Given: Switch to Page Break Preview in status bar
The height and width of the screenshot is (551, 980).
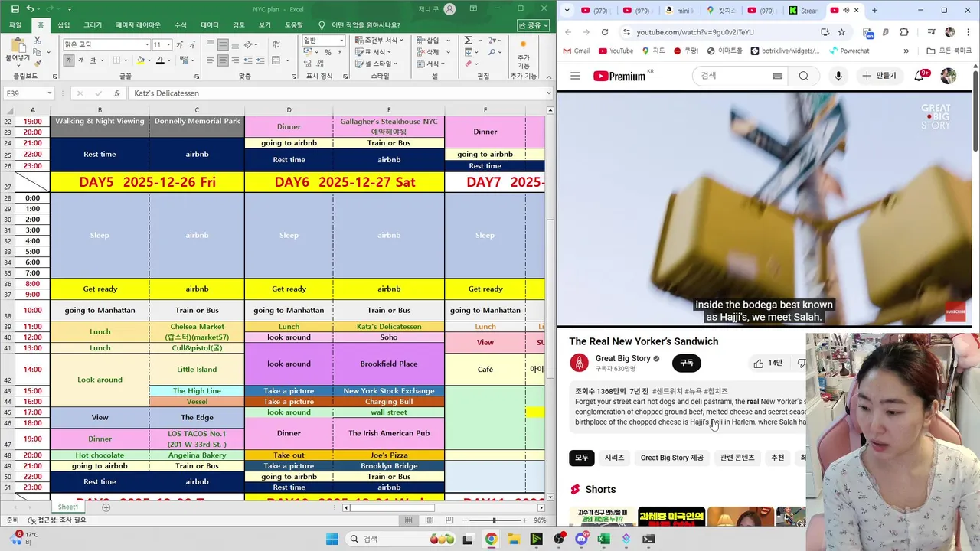Looking at the screenshot, I should pos(449,520).
